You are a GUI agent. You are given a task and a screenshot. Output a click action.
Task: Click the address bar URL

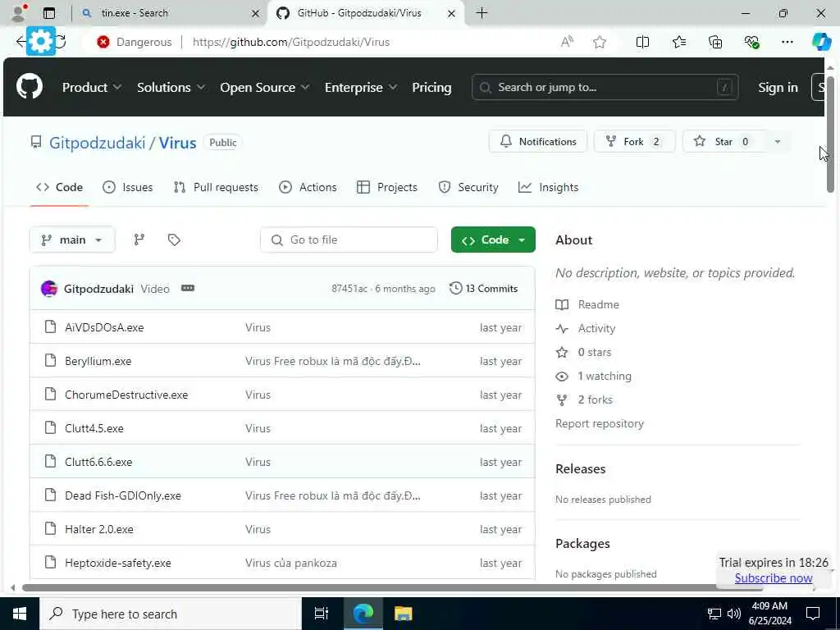click(x=291, y=42)
